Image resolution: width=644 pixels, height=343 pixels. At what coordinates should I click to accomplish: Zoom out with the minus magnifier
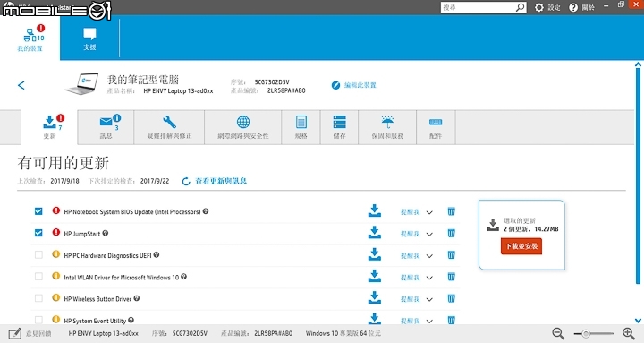[558, 333]
